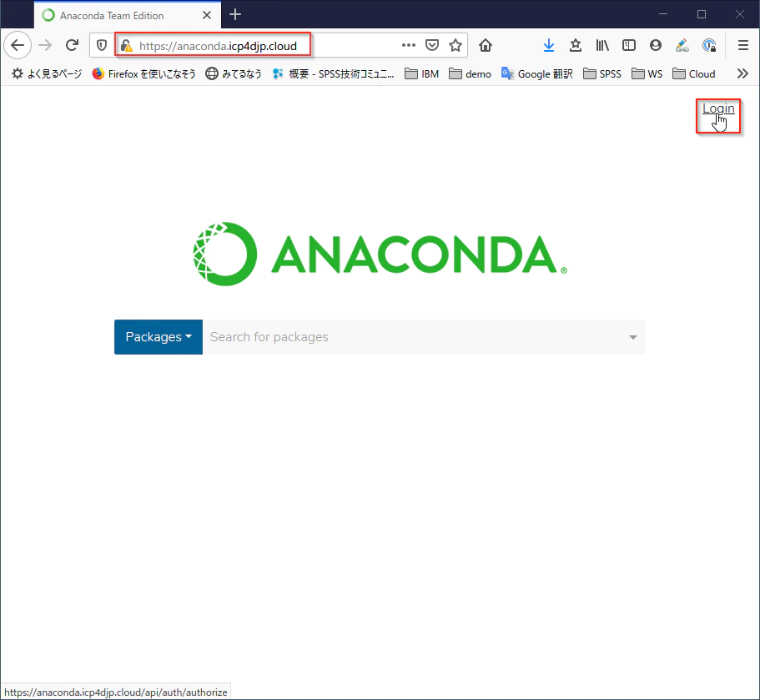Open the 概要 - SPSS技術コミュニ bookmark
Viewport: 760px width, 700px height.
click(333, 73)
